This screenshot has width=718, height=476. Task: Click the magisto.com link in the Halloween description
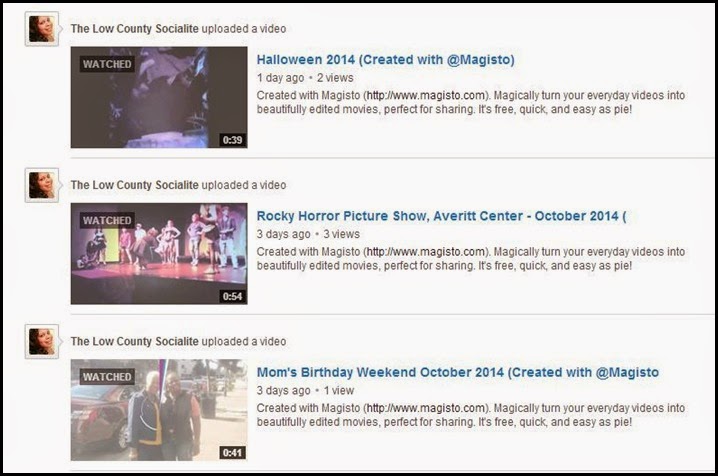point(426,96)
